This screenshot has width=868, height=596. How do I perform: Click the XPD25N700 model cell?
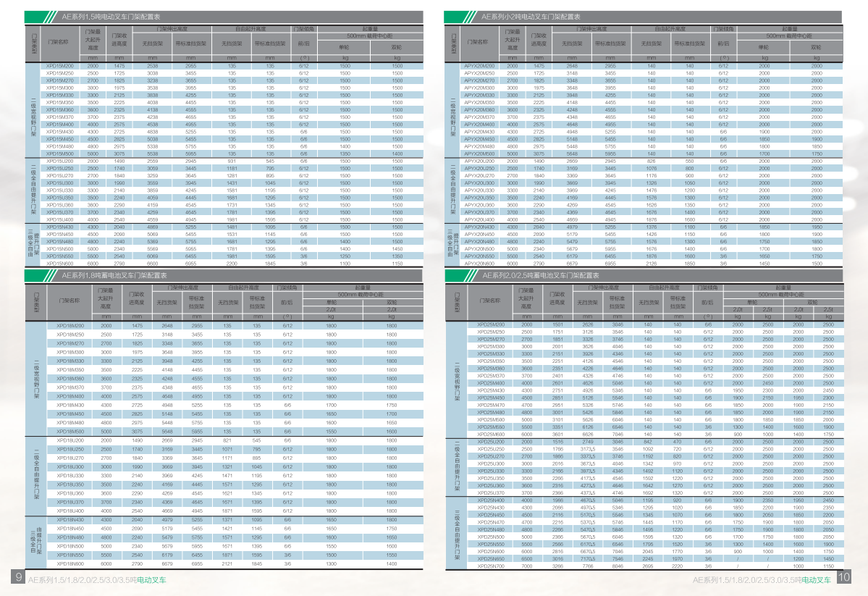(x=490, y=566)
